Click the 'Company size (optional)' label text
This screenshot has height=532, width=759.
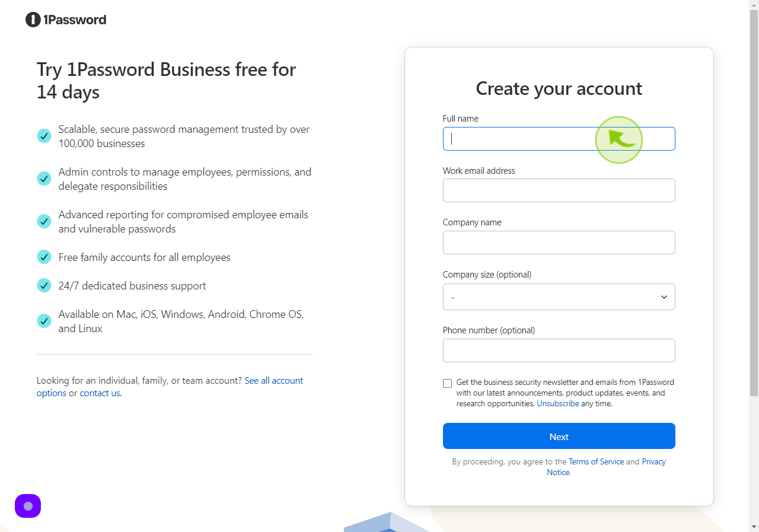(x=487, y=275)
